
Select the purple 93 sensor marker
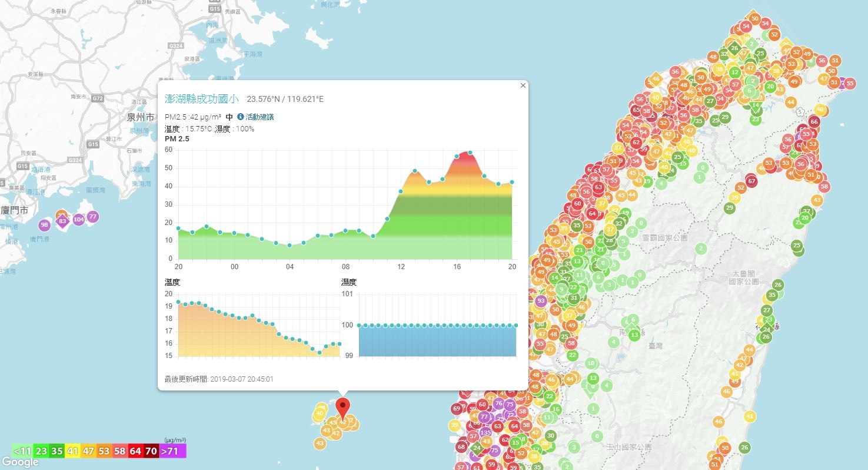[x=541, y=300]
